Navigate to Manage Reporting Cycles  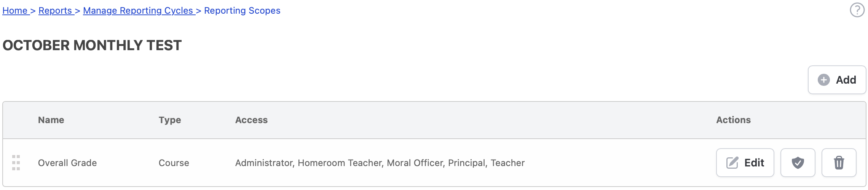point(138,11)
